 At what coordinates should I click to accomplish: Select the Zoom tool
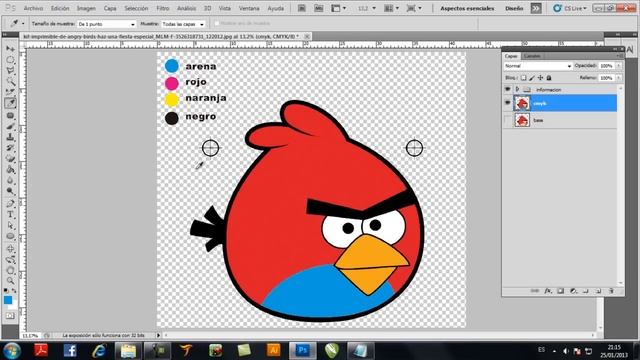[x=10, y=280]
